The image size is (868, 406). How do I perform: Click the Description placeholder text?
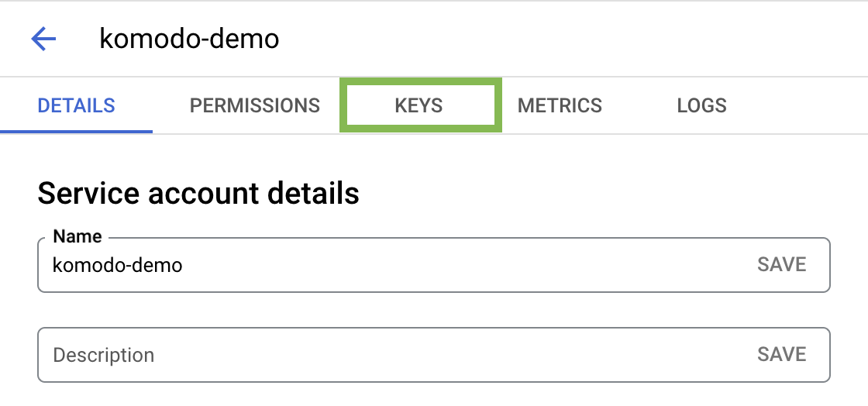tap(104, 356)
